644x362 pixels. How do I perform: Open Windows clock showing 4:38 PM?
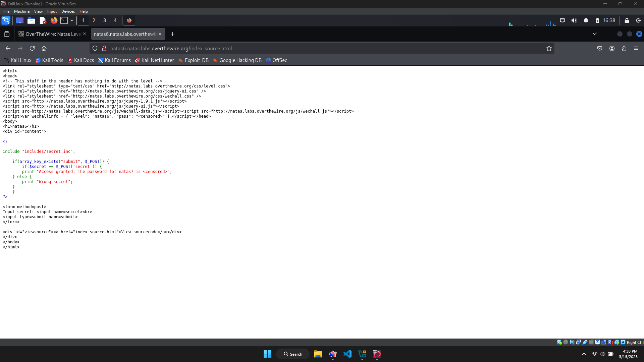[x=629, y=354]
